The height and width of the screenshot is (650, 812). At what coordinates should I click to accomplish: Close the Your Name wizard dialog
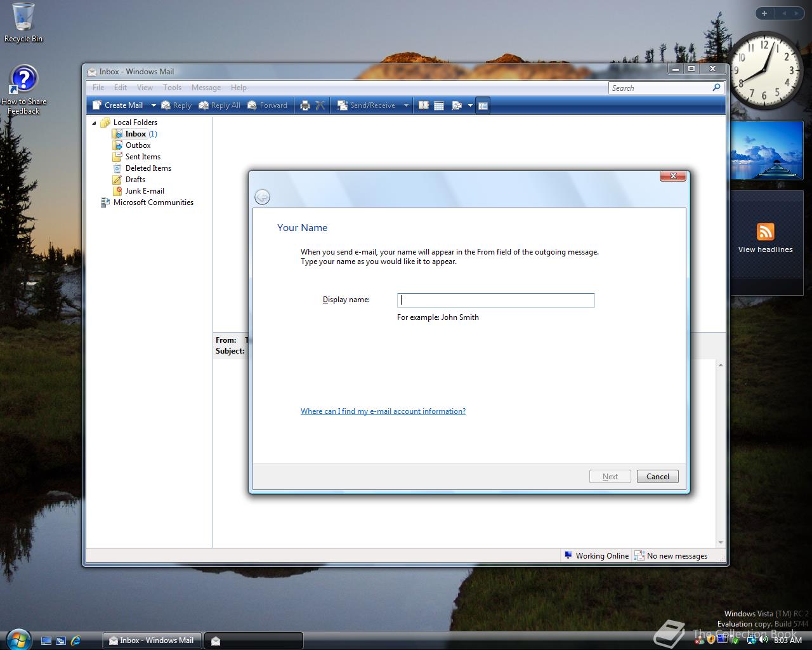[x=672, y=176]
